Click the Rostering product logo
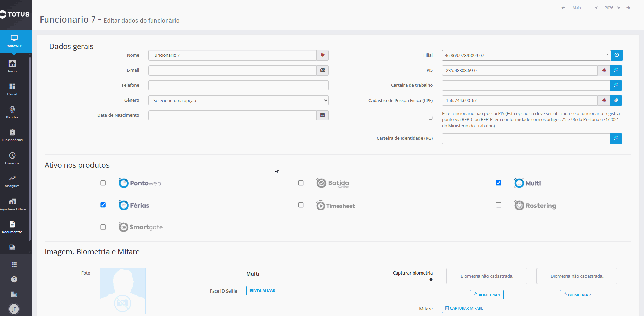Viewport: 644px width, 316px height. pyautogui.click(x=535, y=205)
